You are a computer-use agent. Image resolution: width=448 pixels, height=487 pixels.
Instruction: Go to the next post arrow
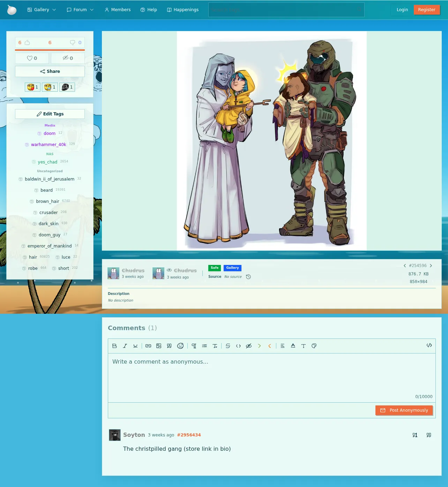point(431,266)
